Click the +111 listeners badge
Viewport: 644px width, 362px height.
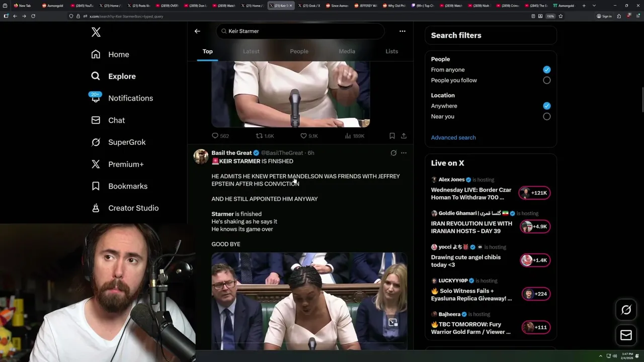(536, 327)
